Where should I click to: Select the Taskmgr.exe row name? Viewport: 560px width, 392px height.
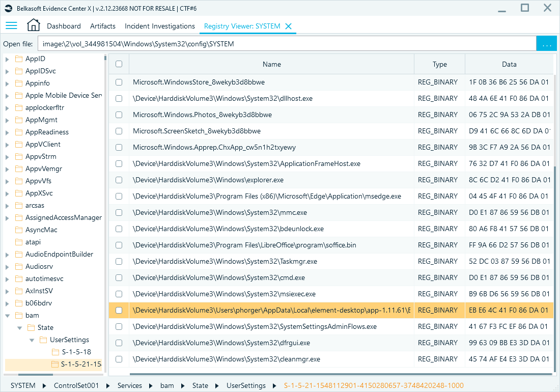click(225, 261)
